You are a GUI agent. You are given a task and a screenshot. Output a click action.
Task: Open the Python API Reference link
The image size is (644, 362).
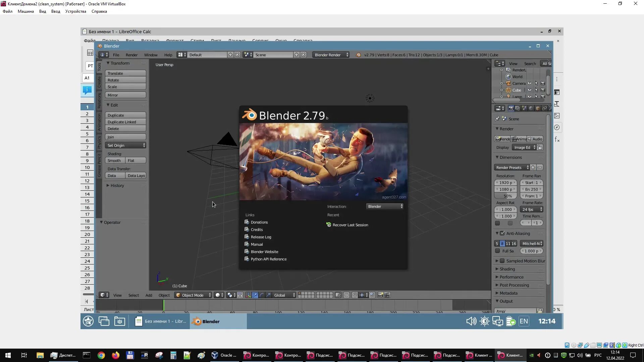[265, 259]
